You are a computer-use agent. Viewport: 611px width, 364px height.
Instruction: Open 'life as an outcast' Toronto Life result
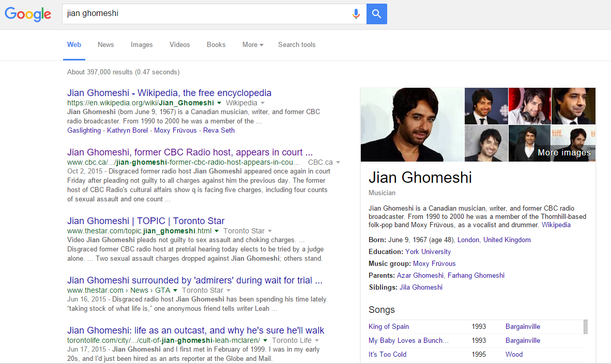point(195,330)
